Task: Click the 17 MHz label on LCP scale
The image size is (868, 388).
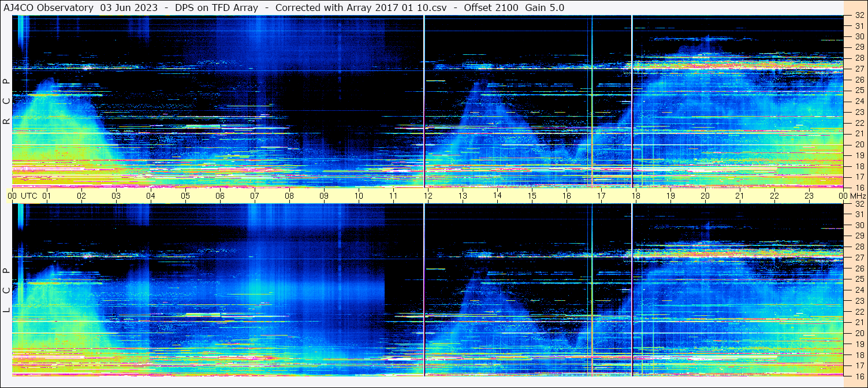Action: pyautogui.click(x=859, y=365)
